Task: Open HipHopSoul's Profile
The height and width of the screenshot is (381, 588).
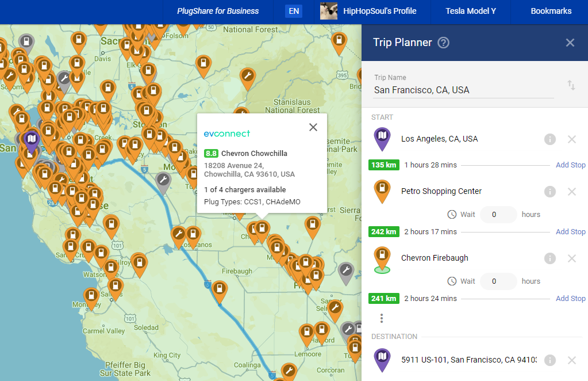Action: (368, 11)
